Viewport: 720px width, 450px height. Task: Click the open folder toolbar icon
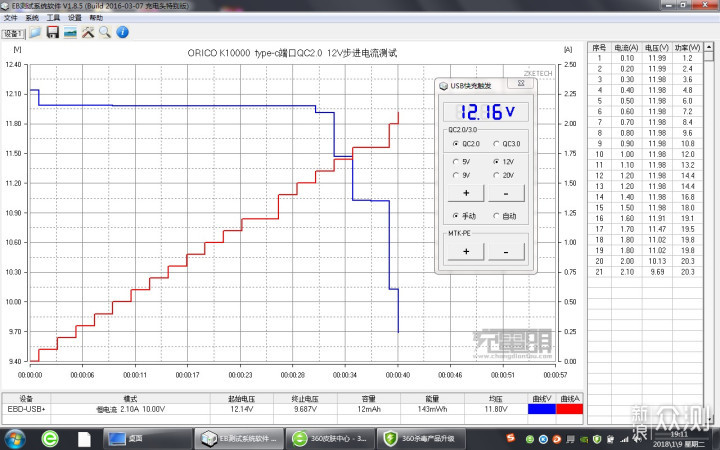tap(35, 33)
